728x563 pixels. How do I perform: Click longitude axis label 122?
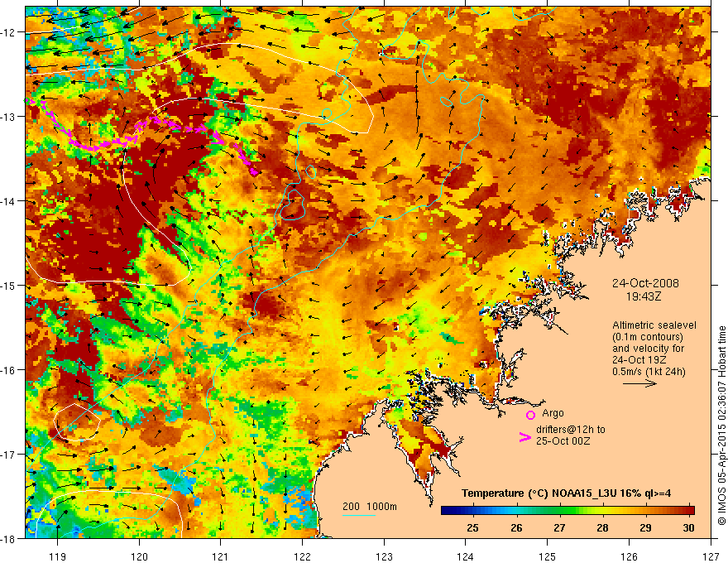click(x=302, y=556)
